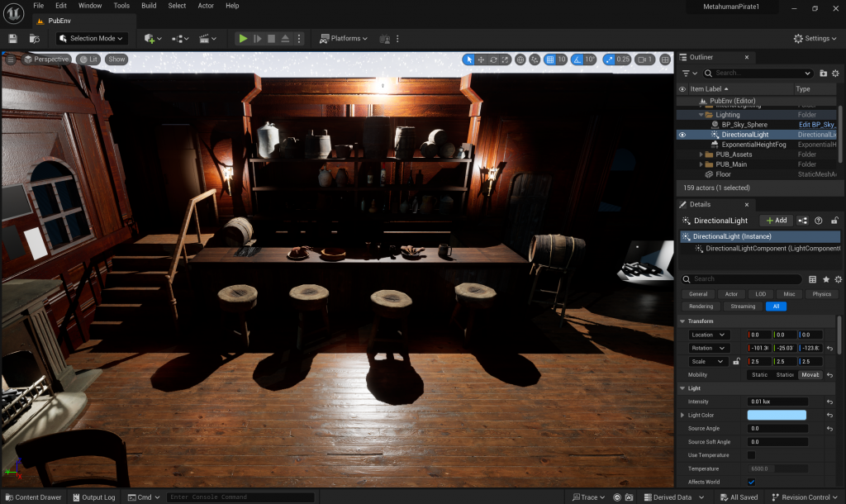Open the Build menu
The height and width of the screenshot is (504, 846).
[149, 6]
